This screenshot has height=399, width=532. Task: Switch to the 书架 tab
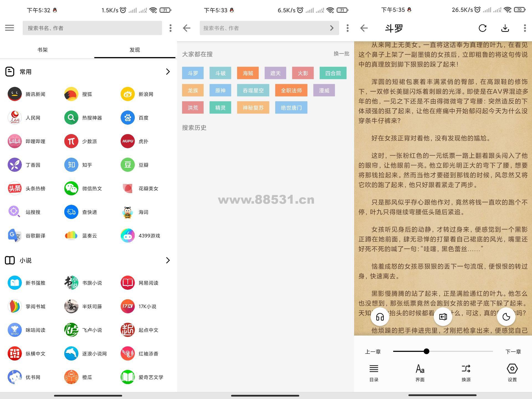(x=42, y=50)
